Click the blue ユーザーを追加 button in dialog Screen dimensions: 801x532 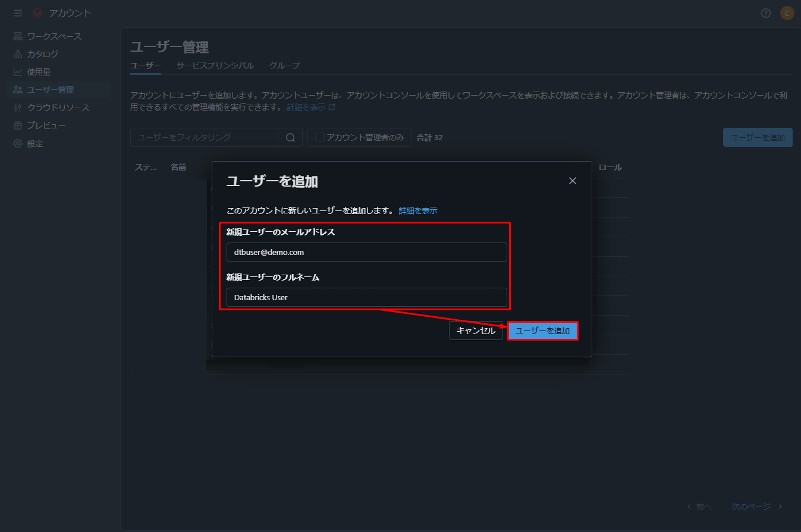pyautogui.click(x=542, y=330)
